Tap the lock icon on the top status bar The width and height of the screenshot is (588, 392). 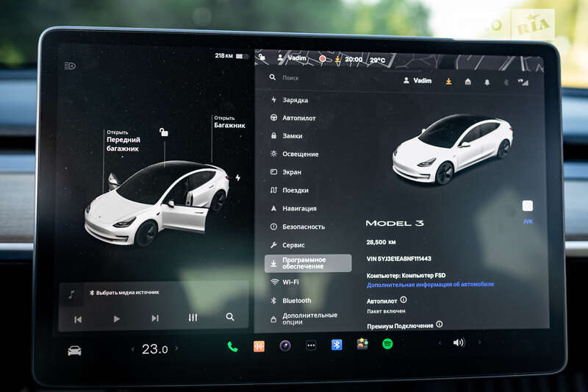pyautogui.click(x=262, y=57)
